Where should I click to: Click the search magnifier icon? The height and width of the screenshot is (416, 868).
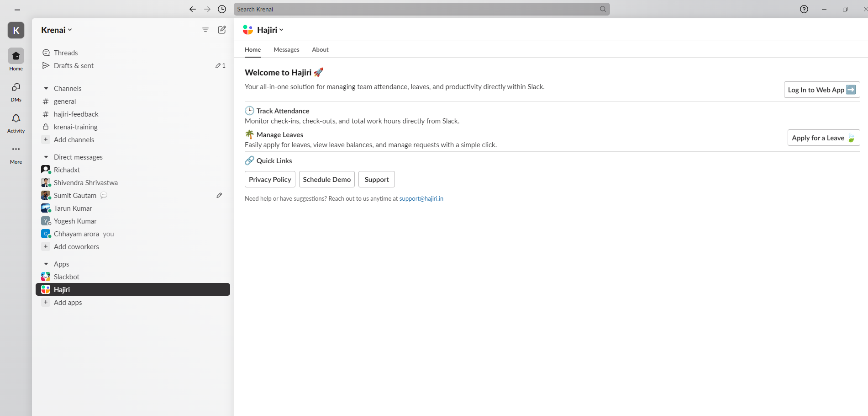point(603,9)
